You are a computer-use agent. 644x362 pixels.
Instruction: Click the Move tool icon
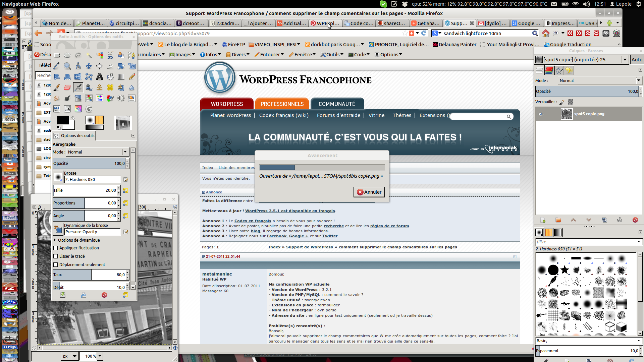[89, 66]
